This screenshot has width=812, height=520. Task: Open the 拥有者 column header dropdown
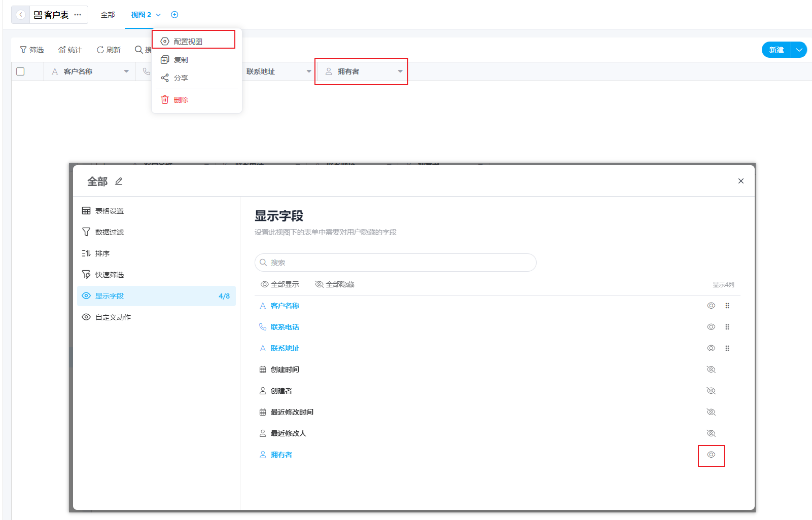pyautogui.click(x=400, y=71)
